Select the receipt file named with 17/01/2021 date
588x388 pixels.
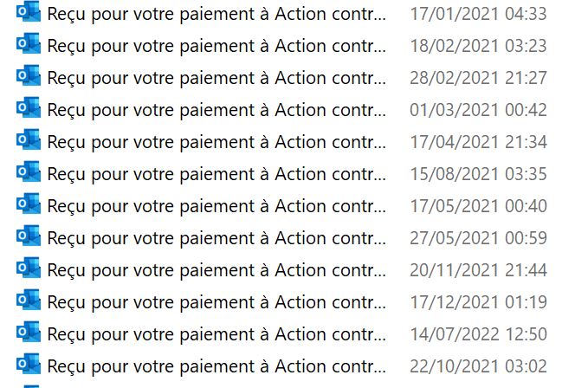tap(216, 14)
